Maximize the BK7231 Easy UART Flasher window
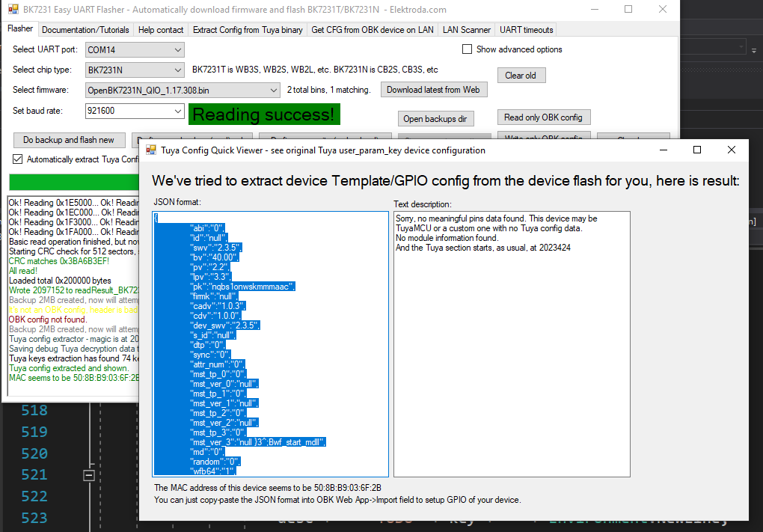The width and height of the screenshot is (763, 532). (x=628, y=9)
